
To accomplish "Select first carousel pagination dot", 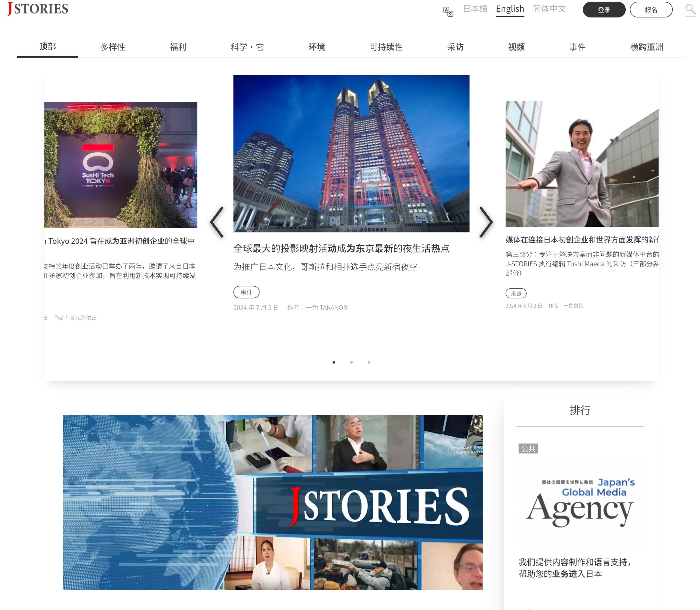I will (x=334, y=362).
